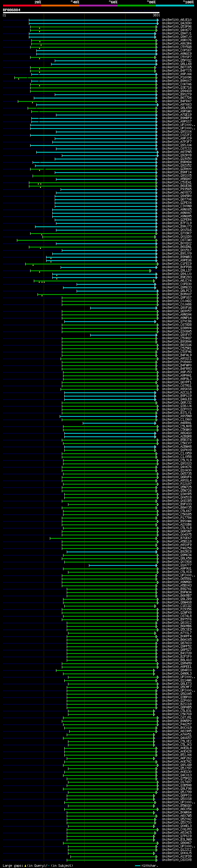The width and height of the screenshot is (197, 868).
Task: Click the UniRef100_Q9SJU4 label
Action: click(x=176, y=145)
